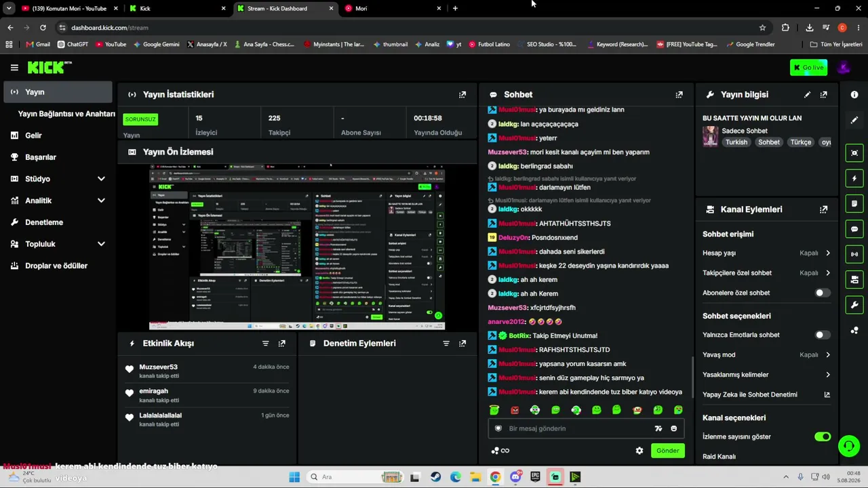Screen dimensions: 868x488
Task: Toggle the channel actions widget icon in the right rail
Action: pos(854,279)
